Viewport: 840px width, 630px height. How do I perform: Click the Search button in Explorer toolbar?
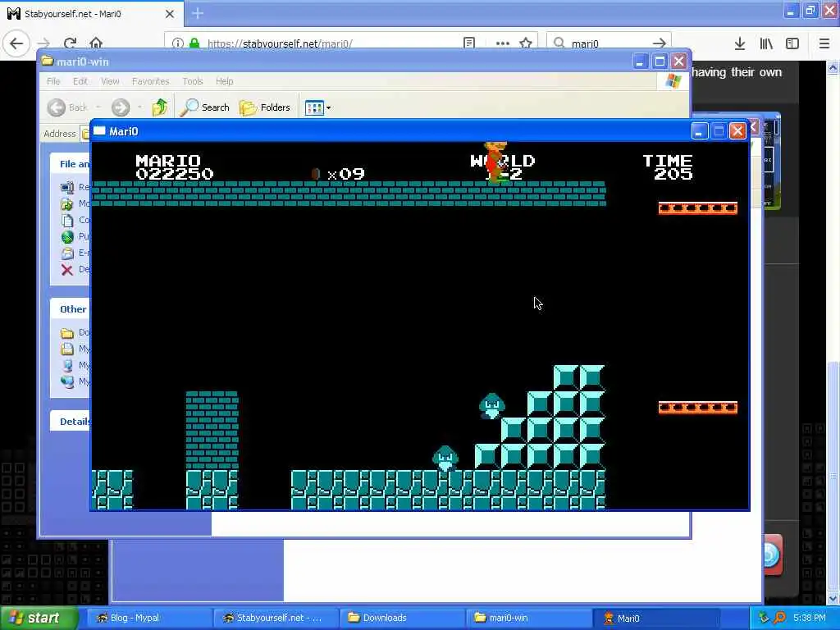coord(204,107)
